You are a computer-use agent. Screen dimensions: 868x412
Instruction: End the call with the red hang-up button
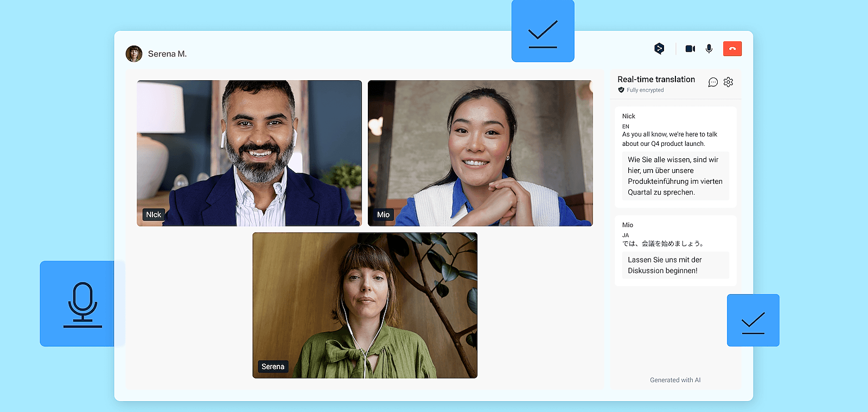click(732, 49)
